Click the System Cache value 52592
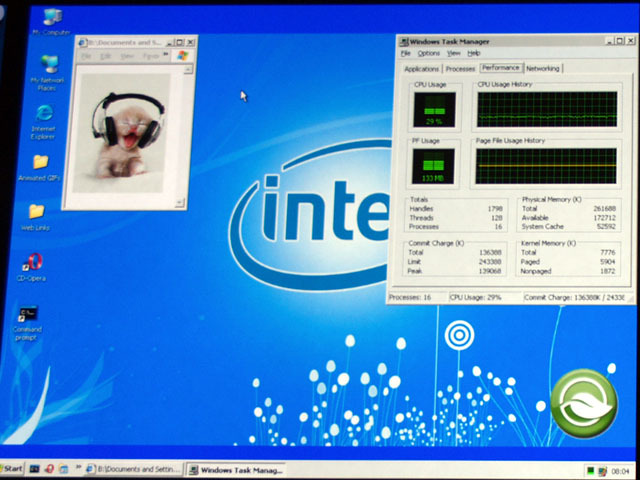The height and width of the screenshot is (480, 640). (x=606, y=227)
